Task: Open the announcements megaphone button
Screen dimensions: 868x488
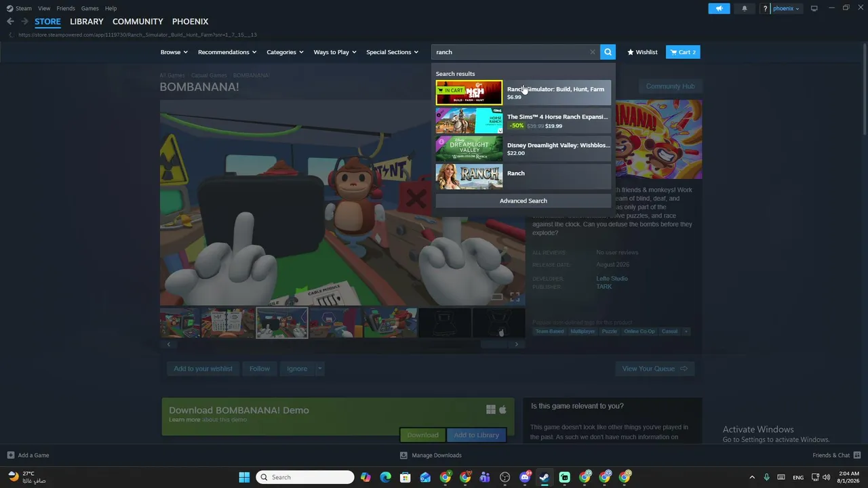Action: click(x=719, y=8)
